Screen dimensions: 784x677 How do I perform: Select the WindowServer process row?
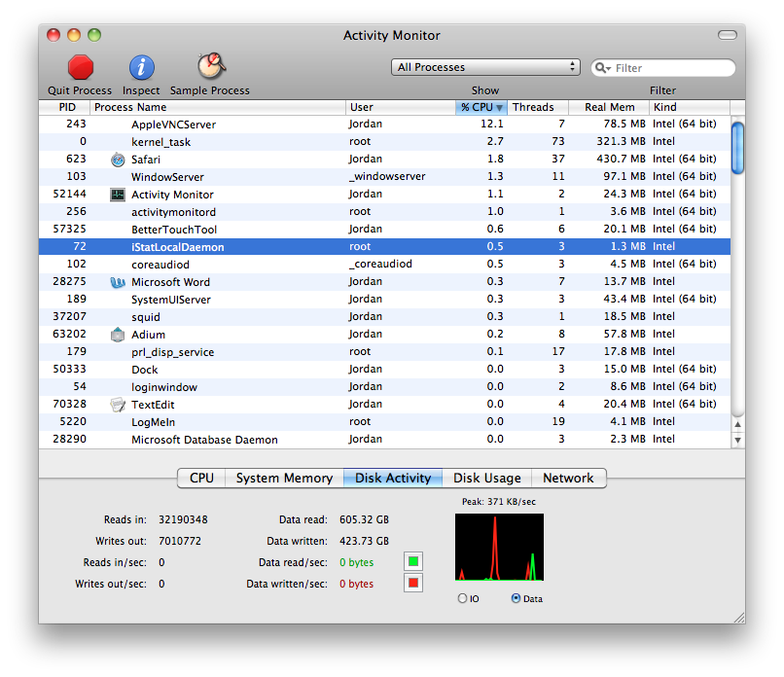pyautogui.click(x=384, y=176)
